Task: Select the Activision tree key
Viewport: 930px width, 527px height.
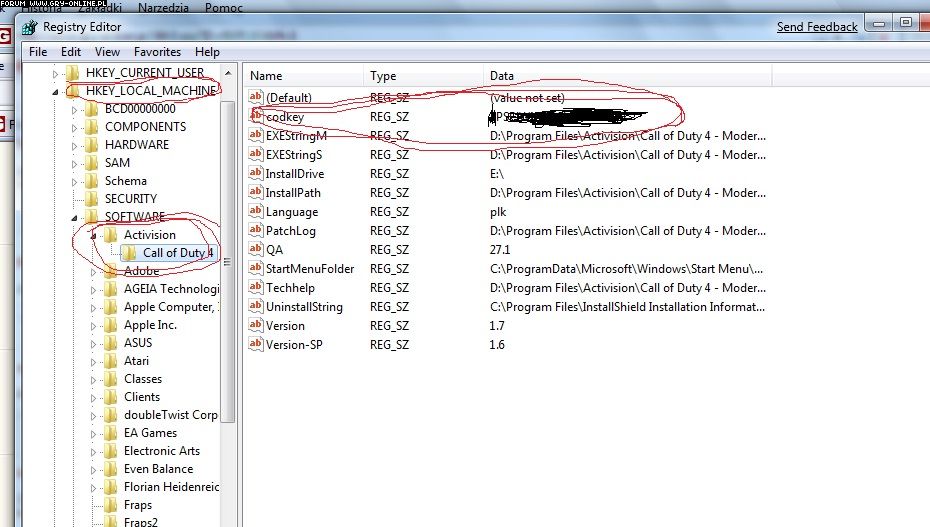Action: [149, 235]
